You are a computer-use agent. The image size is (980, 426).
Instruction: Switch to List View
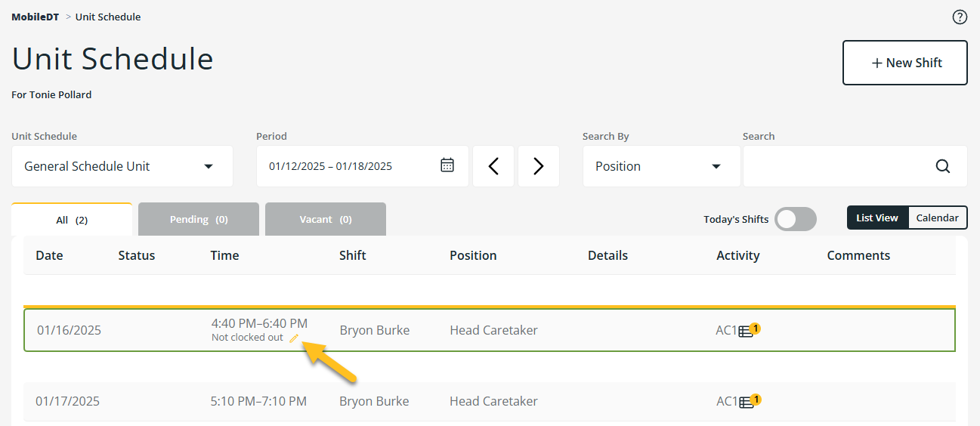876,218
